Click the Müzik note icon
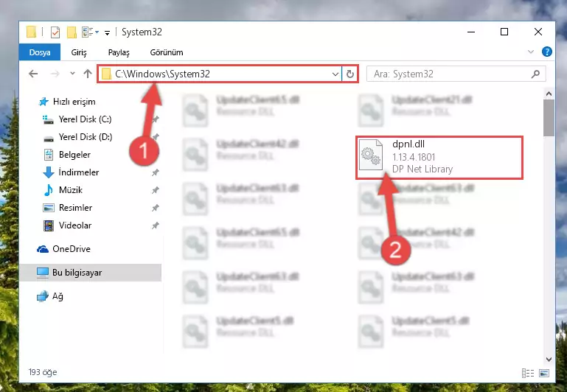 49,190
